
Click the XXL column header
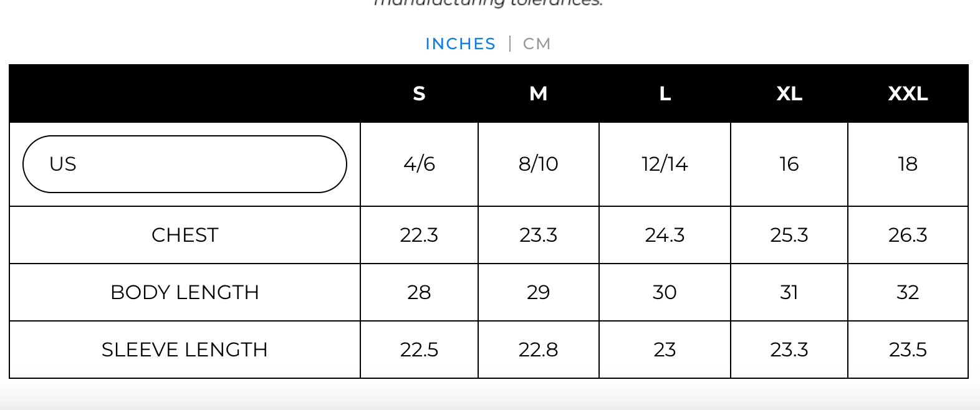(x=908, y=93)
